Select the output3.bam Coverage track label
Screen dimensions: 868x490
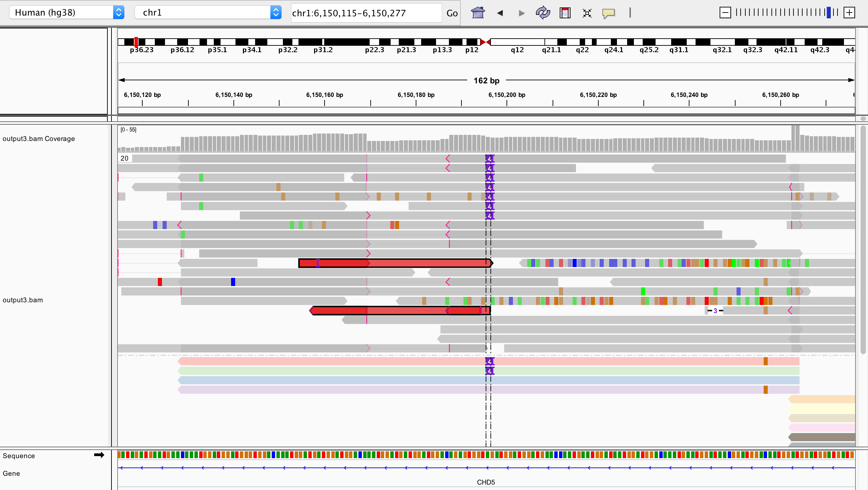tap(39, 139)
